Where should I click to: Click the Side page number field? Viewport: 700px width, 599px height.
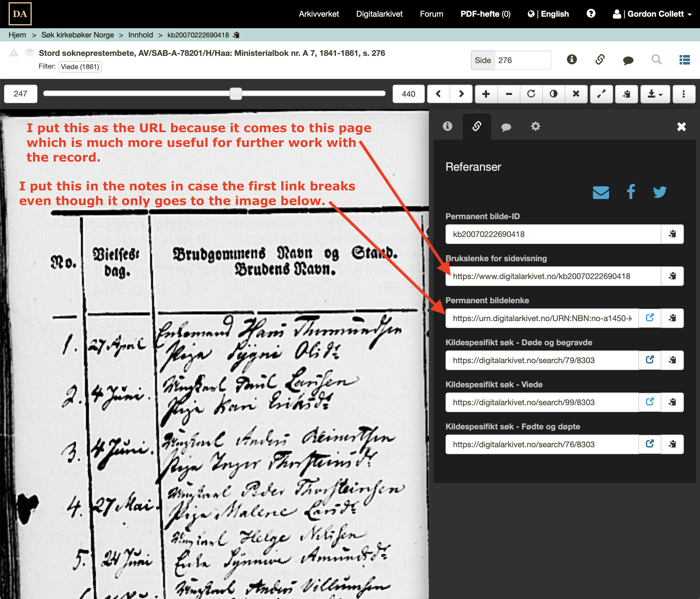click(522, 60)
